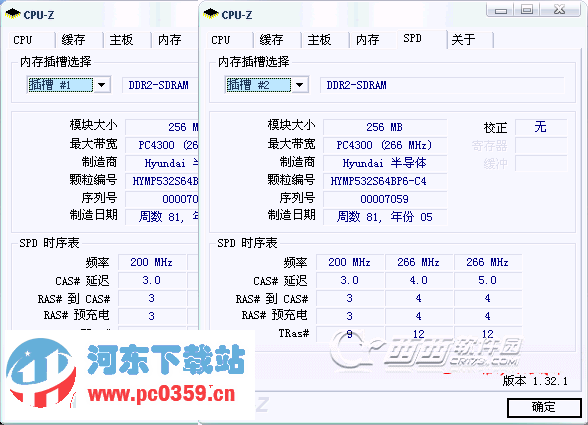Click the CAS# 3.0 cell in front window
The image size is (588, 425).
coord(350,280)
